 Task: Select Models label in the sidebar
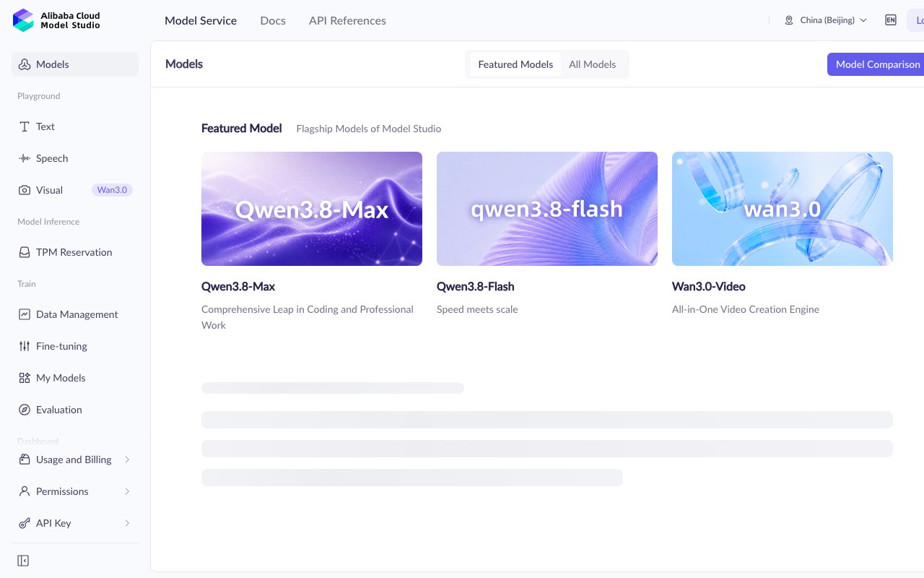click(x=53, y=64)
